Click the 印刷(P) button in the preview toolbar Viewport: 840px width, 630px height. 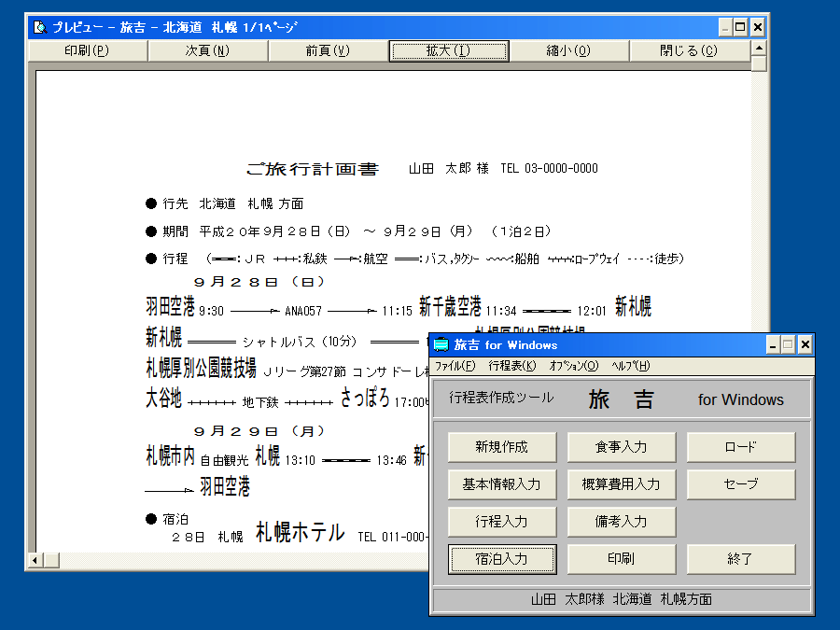coord(88,51)
